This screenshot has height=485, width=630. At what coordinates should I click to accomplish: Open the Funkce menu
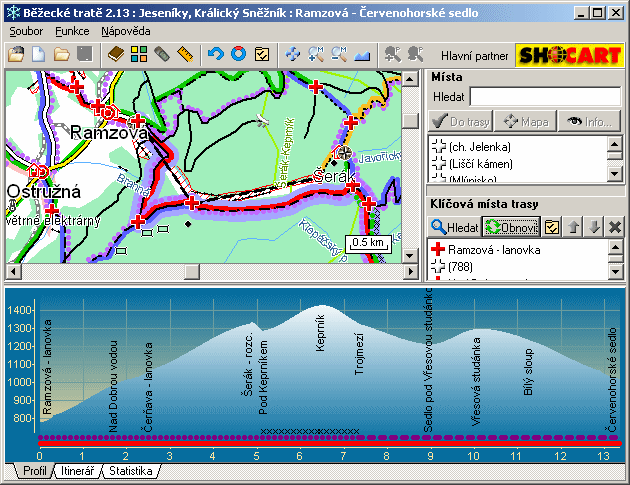tap(73, 31)
